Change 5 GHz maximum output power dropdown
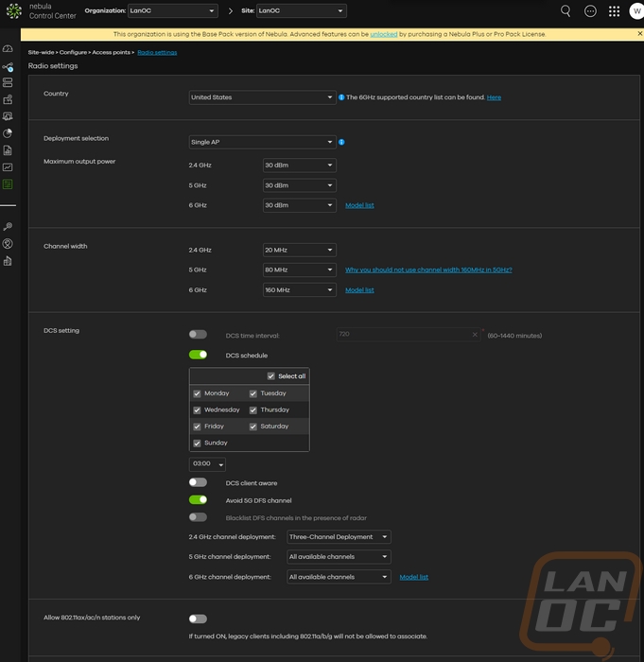The image size is (644, 662). (300, 185)
